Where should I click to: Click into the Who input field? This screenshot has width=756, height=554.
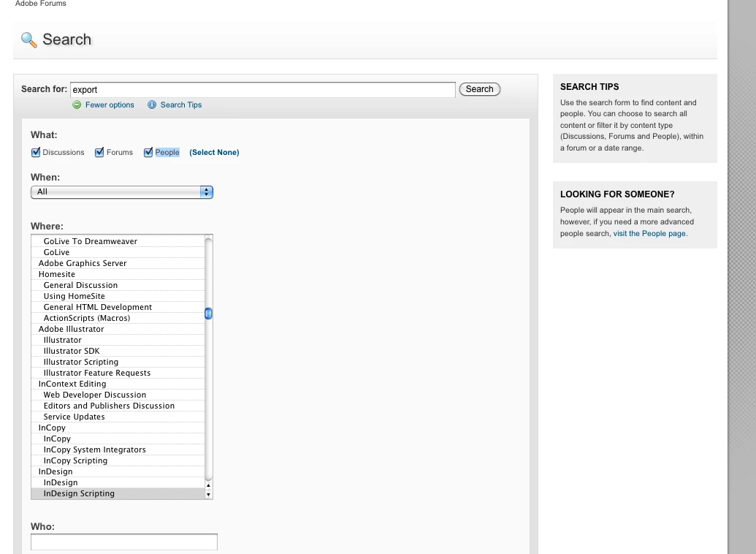coord(124,542)
